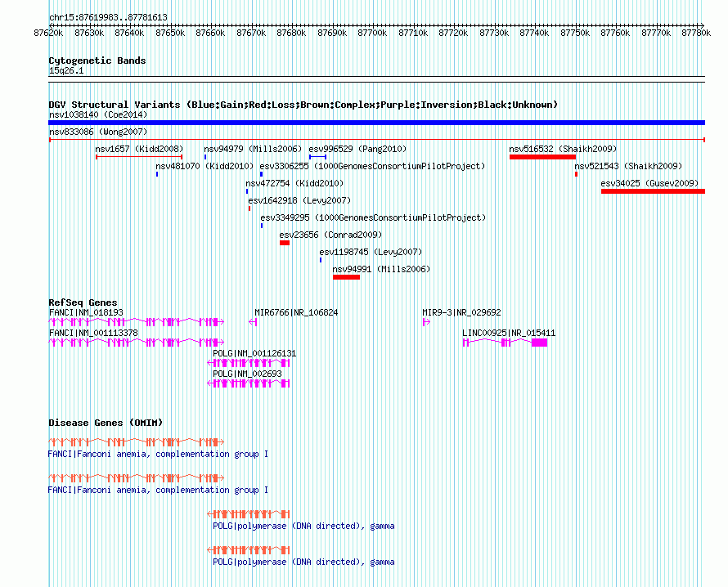Click nsv521543 (Shaikh2009) variant label
The image size is (728, 587).
coord(628,166)
